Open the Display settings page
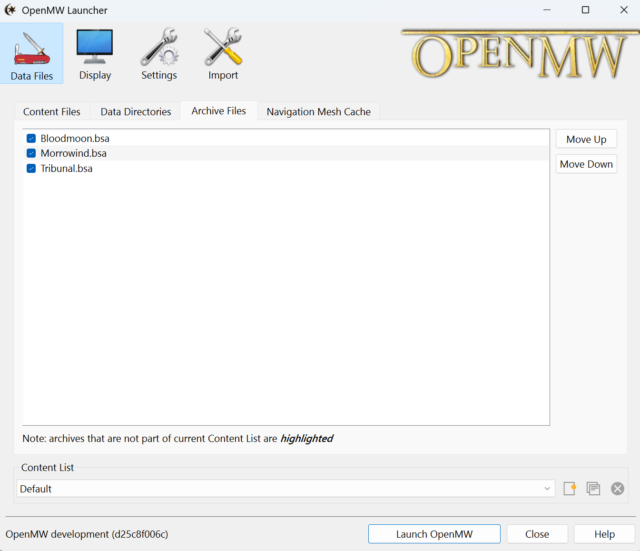This screenshot has height=551, width=640. click(95, 53)
